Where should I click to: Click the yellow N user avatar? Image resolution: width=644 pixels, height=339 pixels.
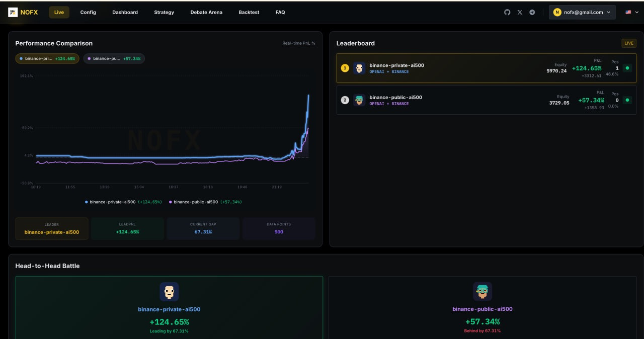[557, 12]
